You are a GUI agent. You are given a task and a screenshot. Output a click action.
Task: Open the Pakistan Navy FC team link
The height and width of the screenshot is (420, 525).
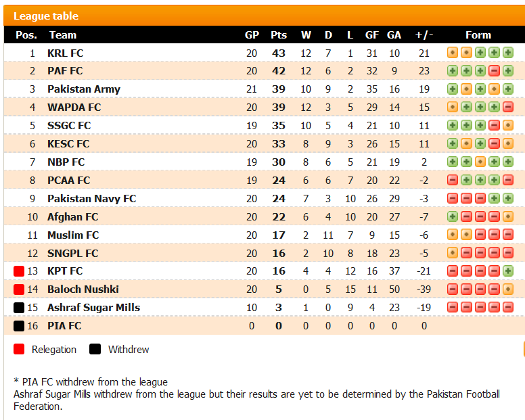(92, 198)
